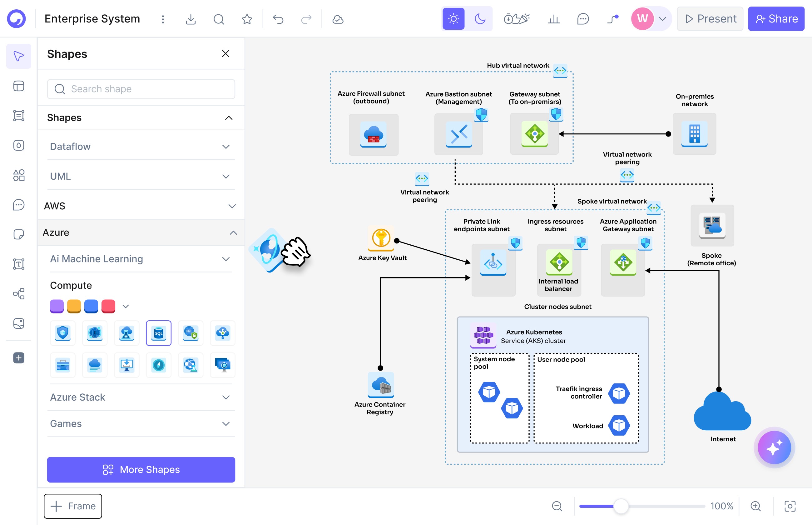Select the pointer cursor tool in sidebar
The height and width of the screenshot is (525, 812).
(x=19, y=56)
